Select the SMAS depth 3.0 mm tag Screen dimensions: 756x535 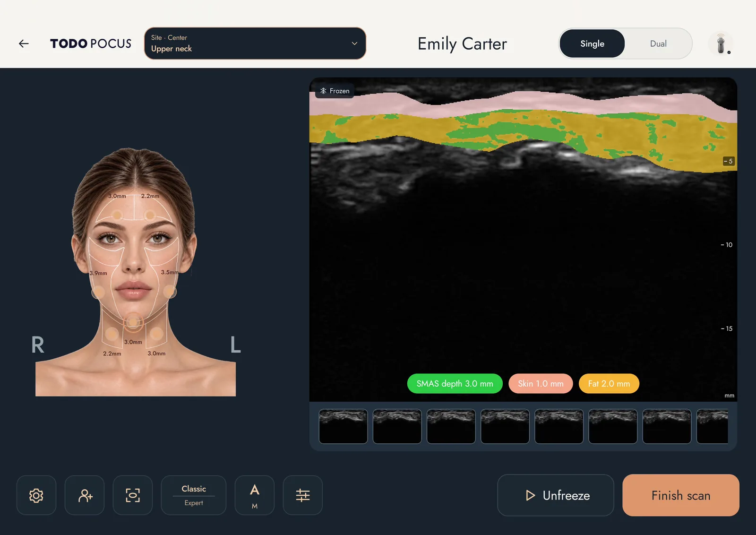click(x=455, y=384)
